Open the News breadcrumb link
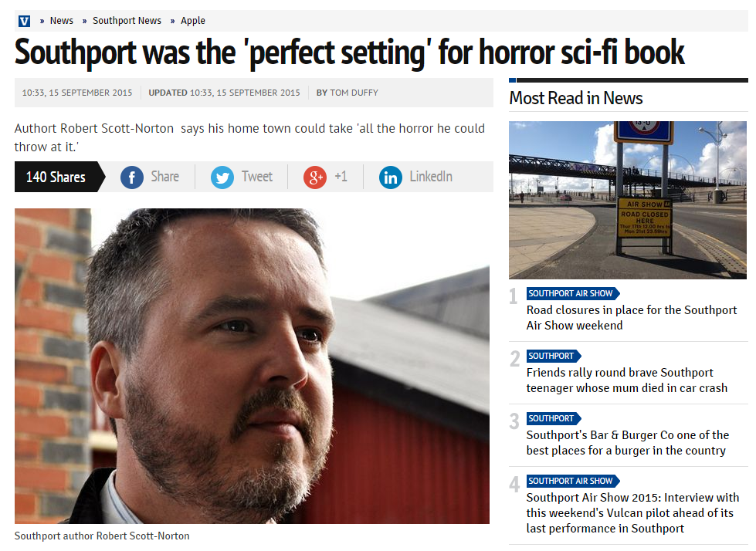Viewport: 756px width, 551px height. [62, 21]
